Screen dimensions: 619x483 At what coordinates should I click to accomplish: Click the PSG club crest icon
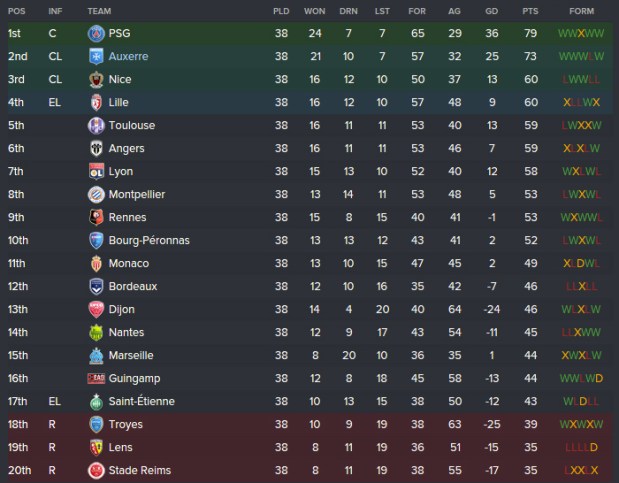[x=96, y=34]
